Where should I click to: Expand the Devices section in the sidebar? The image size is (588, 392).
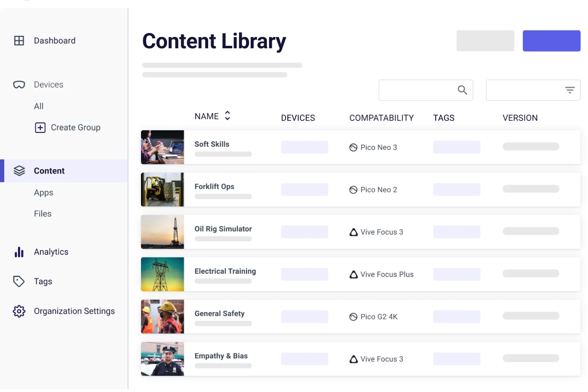click(x=48, y=84)
